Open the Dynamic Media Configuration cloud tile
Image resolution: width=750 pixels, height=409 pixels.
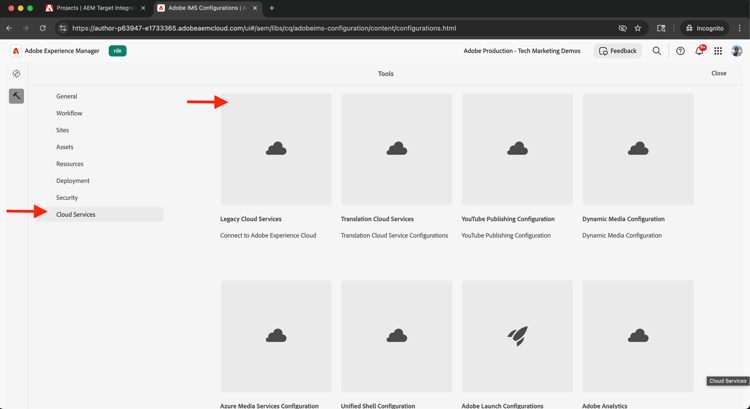638,149
